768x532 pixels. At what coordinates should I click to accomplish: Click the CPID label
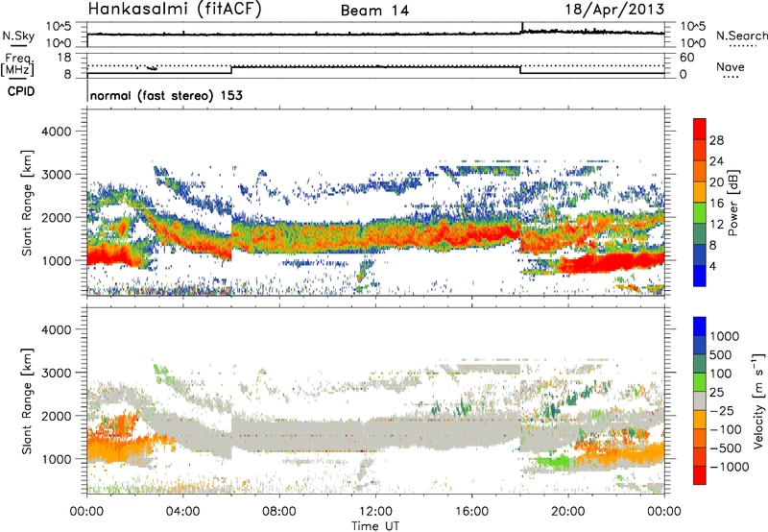click(x=21, y=91)
